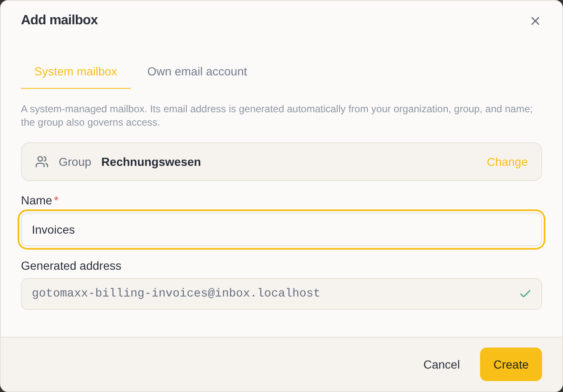
Task: Click the system-managed mailbox description text
Action: (277, 116)
